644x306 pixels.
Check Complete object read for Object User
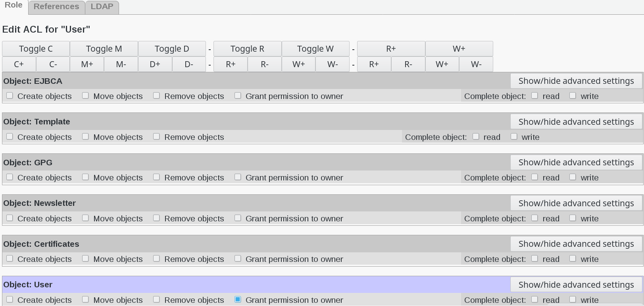click(534, 300)
